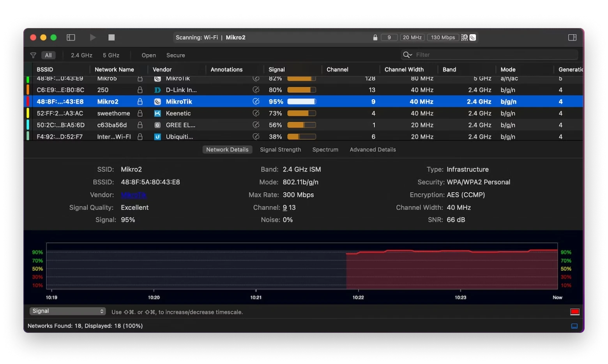Click the 10:22 time marker on graph
The width and height of the screenshot is (608, 364).
358,297
